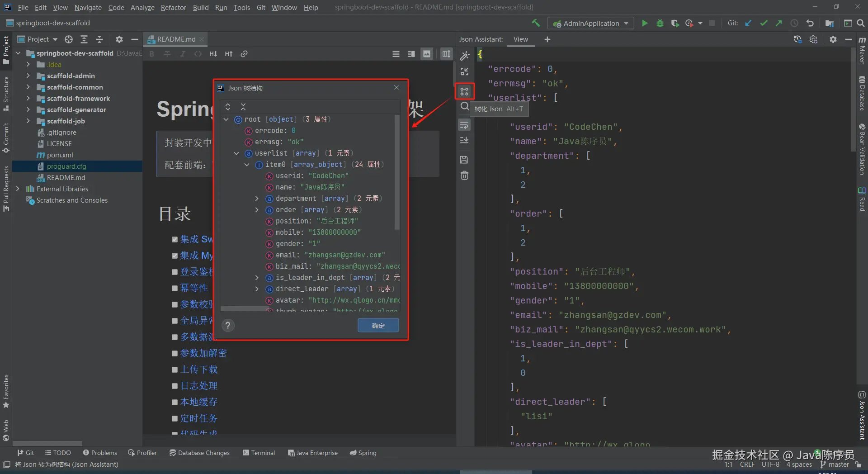868x474 pixels.
Task: Open the Terminal tool window tab
Action: 259,453
